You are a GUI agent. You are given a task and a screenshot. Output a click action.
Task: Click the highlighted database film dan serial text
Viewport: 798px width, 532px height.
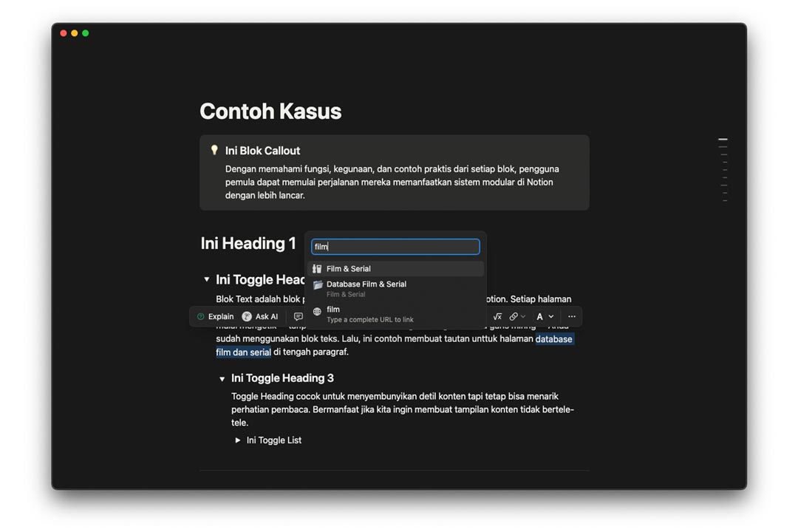(553, 339)
